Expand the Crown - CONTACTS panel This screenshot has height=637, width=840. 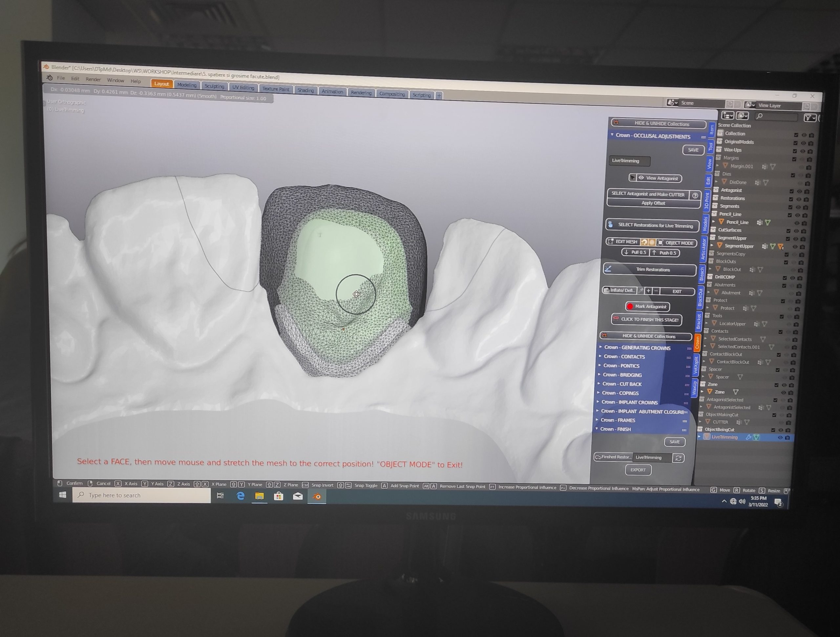pos(624,357)
